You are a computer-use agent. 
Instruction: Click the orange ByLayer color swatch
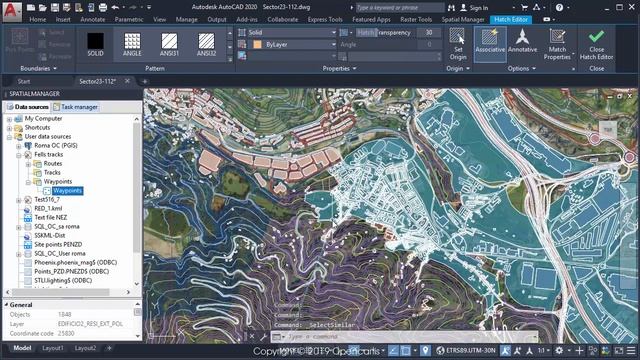tap(258, 44)
